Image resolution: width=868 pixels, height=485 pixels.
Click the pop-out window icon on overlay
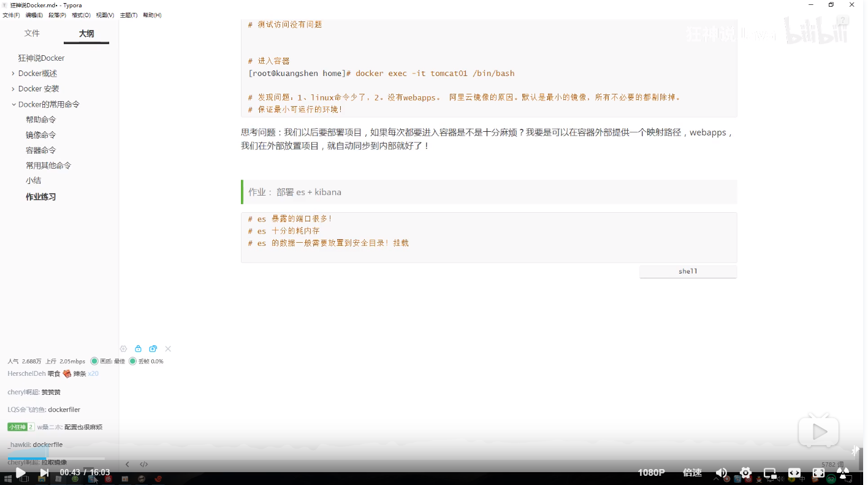153,349
